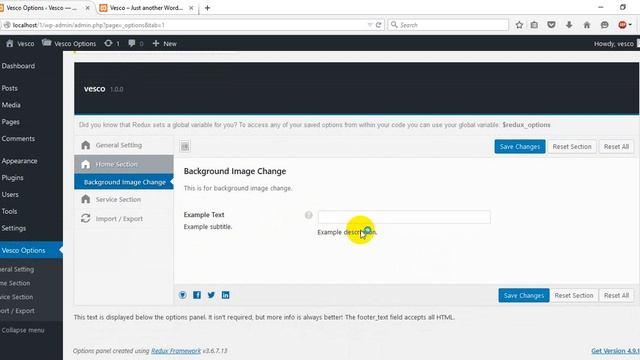Click the browser Search box
The image size is (640, 360).
448,25
